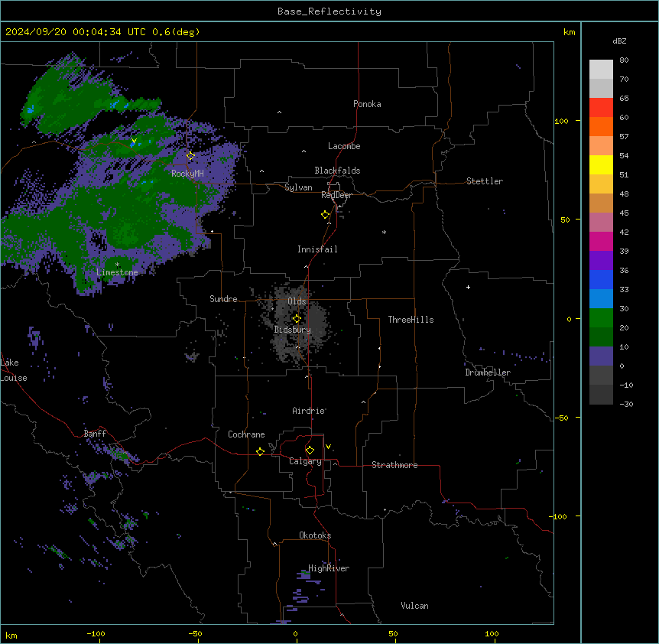Click the yellow v marker northwest of RockyMH
The image size is (659, 644).
click(134, 141)
